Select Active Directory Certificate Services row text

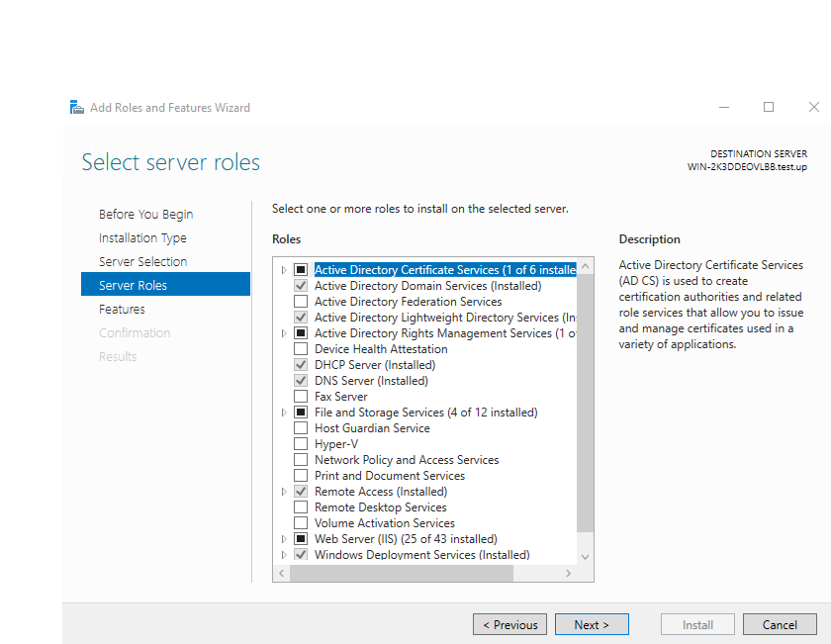445,270
